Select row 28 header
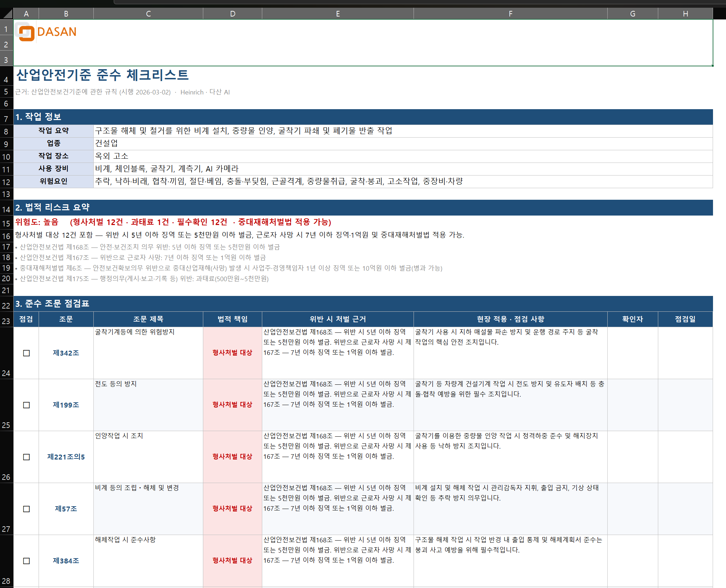 pyautogui.click(x=6, y=561)
